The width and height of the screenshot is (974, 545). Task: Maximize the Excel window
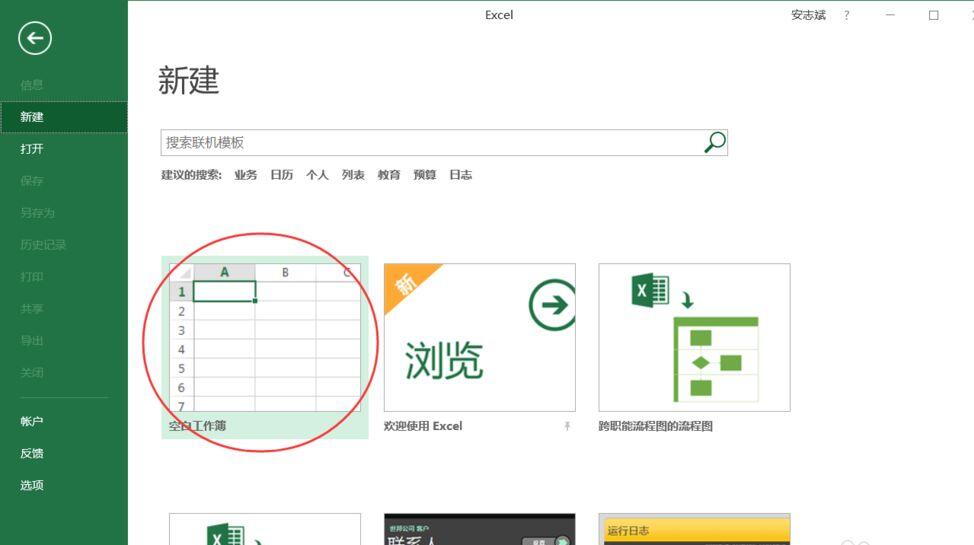(934, 16)
